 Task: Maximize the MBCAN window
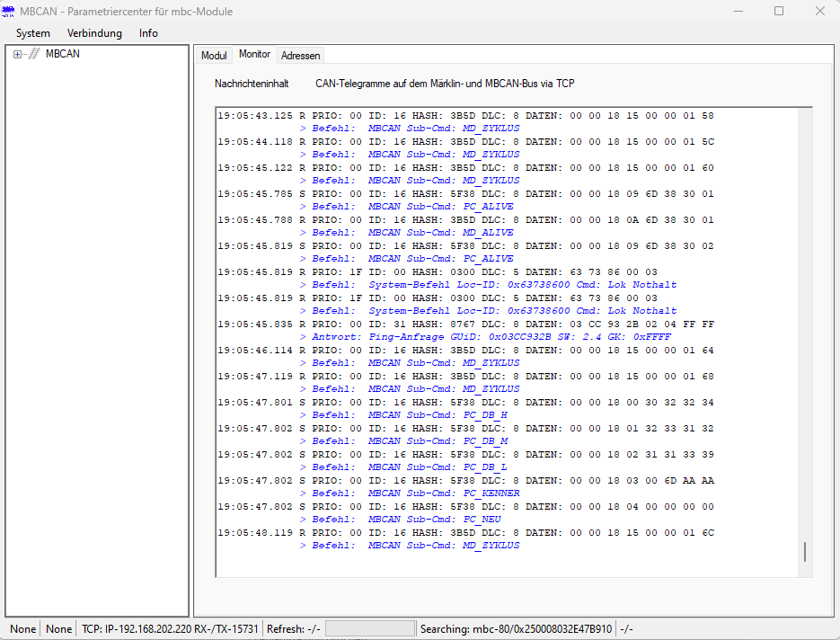coord(779,12)
